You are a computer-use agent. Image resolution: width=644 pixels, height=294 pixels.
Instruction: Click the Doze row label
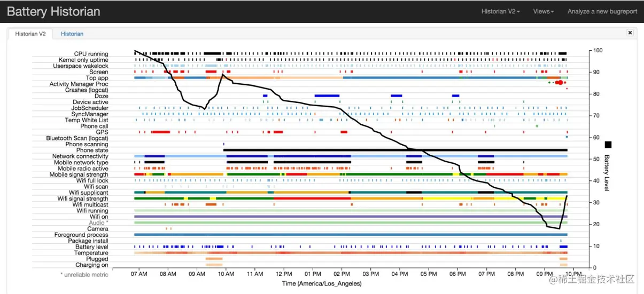(x=102, y=96)
